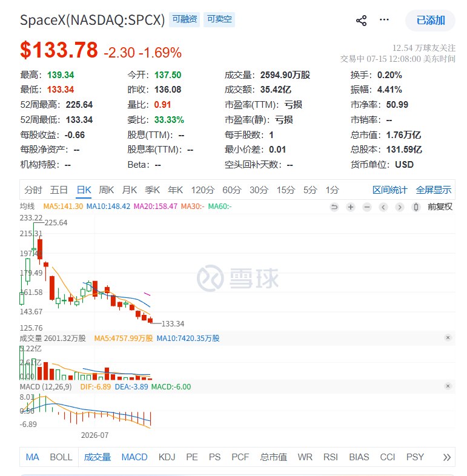This screenshot has width=467, height=476.
Task: Toggle the PS indicator
Action: [214, 457]
